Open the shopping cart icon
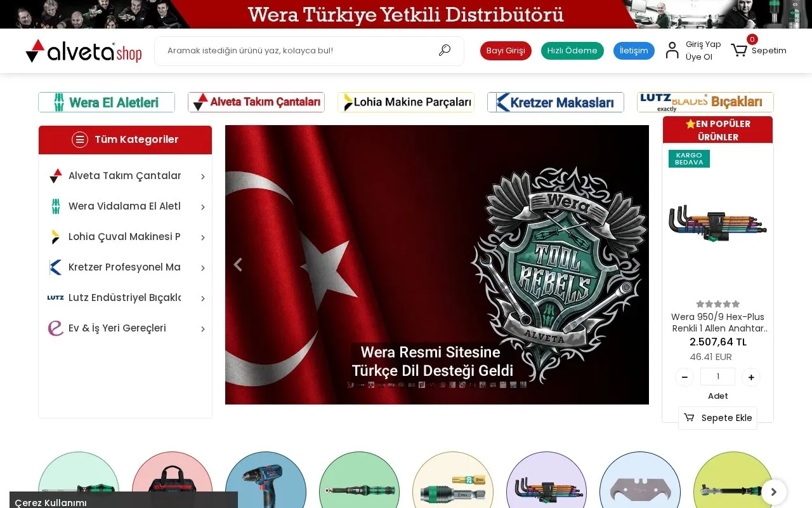Screen dimensions: 812x508 pos(738,50)
